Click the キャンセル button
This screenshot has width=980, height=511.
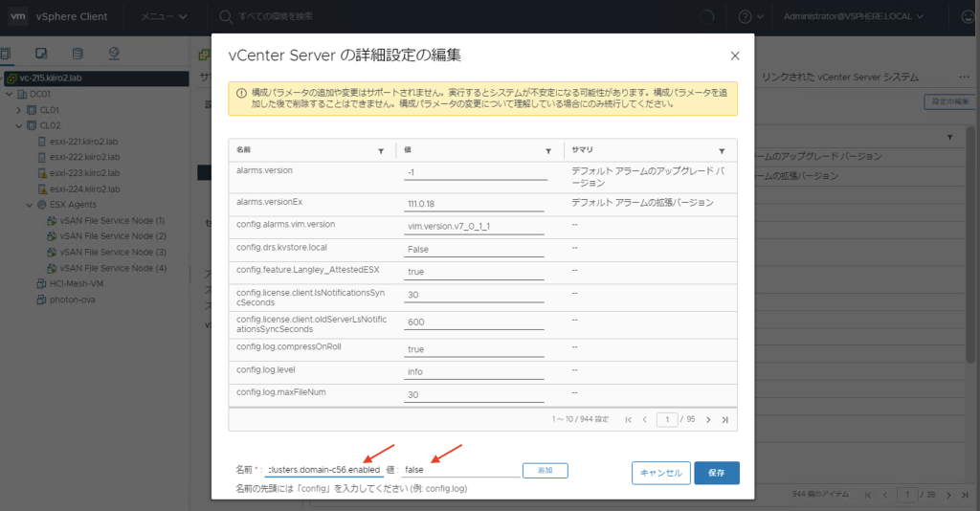coord(660,473)
